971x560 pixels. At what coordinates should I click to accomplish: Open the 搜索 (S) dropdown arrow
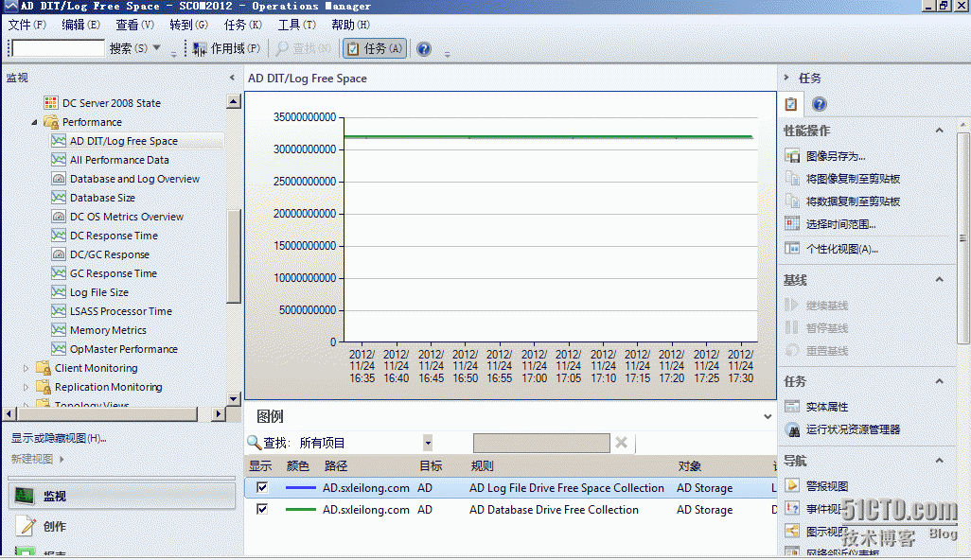tap(157, 48)
